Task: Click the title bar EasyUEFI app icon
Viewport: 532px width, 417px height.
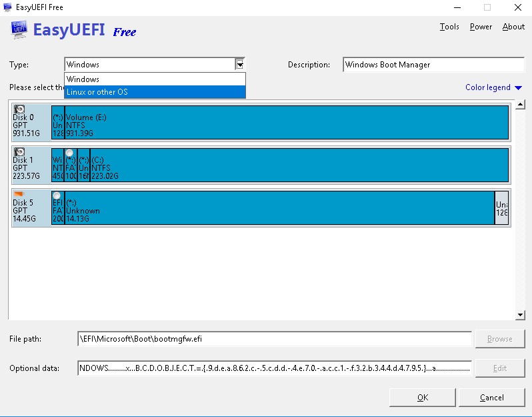Action: 7,7
